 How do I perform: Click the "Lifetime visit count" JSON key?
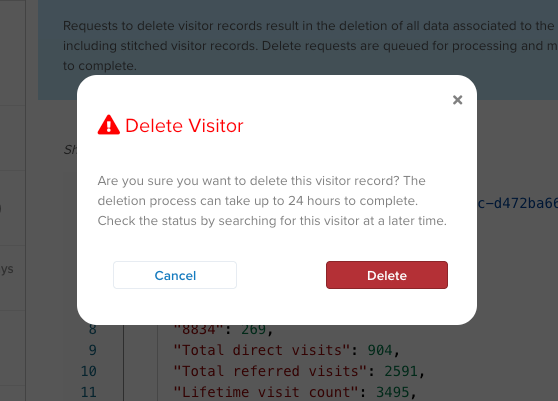tap(266, 392)
